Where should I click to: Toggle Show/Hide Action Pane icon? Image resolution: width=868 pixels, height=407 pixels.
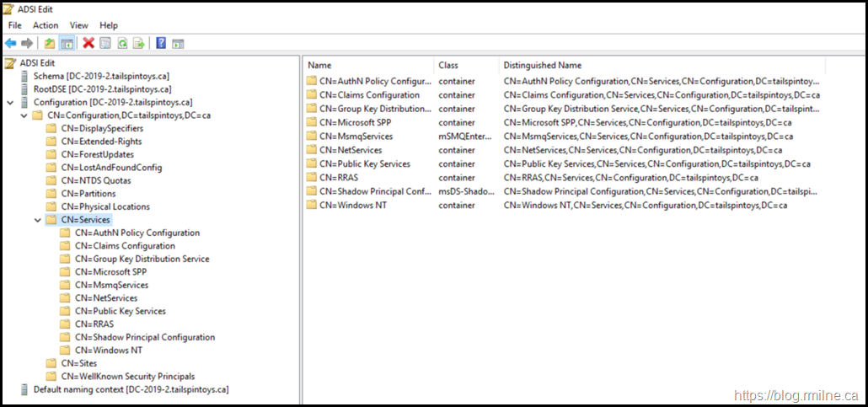click(178, 43)
